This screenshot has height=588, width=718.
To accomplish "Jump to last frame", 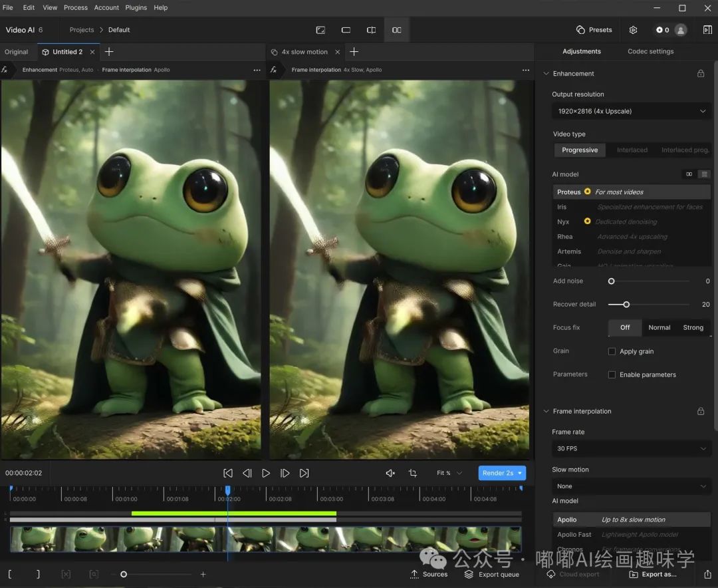I will 304,473.
